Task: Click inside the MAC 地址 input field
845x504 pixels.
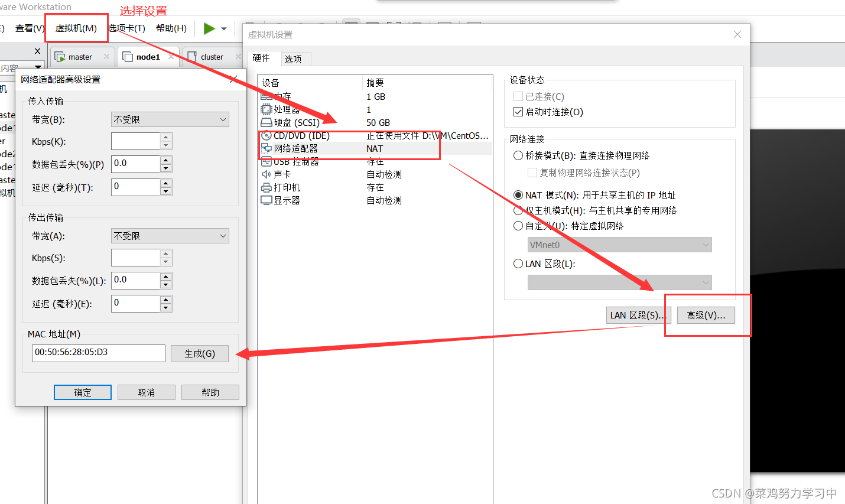Action: coord(98,353)
